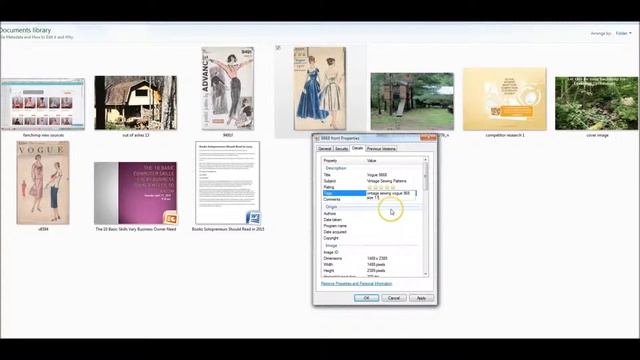640x360 pixels.
Task: Select the Advance pattern image thumbnail
Action: pos(228,89)
